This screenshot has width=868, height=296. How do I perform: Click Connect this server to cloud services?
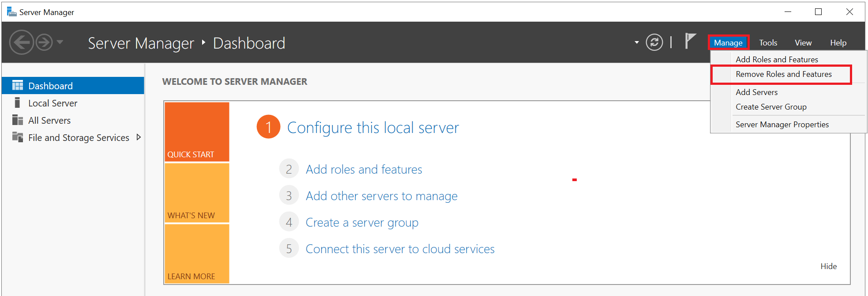tap(400, 249)
